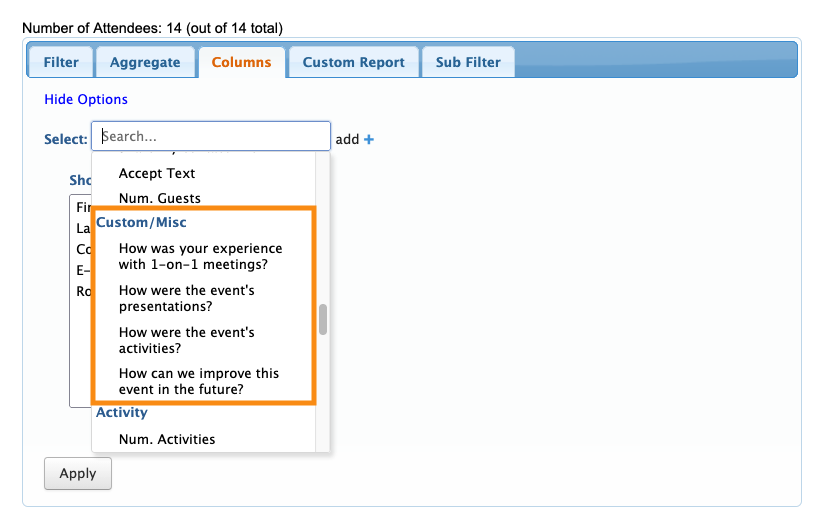The height and width of the screenshot is (528, 835).
Task: Click the Custom/Misc group header
Action: click(141, 222)
